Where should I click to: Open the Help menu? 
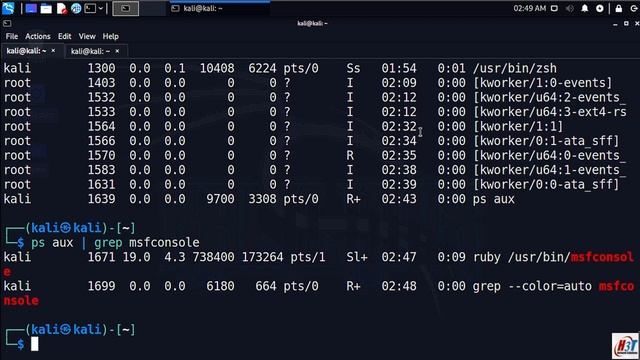point(111,36)
